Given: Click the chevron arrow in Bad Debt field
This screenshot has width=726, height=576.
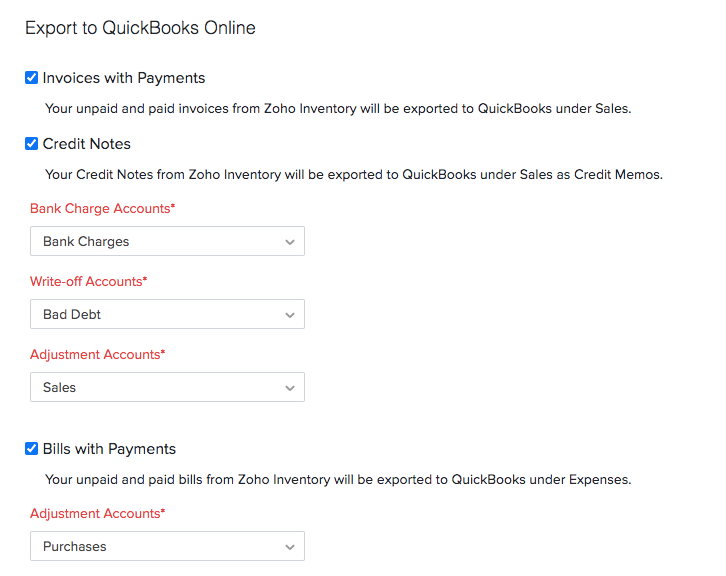Looking at the screenshot, I should pyautogui.click(x=290, y=315).
